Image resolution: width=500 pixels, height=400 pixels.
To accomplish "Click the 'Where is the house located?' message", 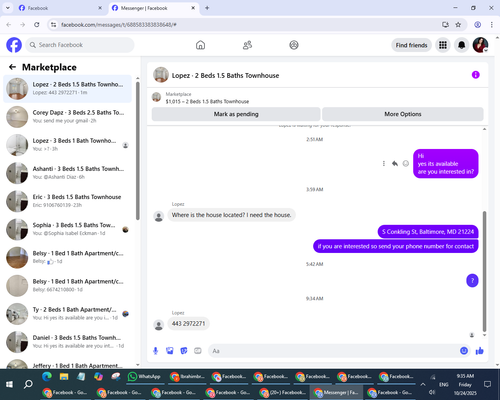I will [x=231, y=215].
